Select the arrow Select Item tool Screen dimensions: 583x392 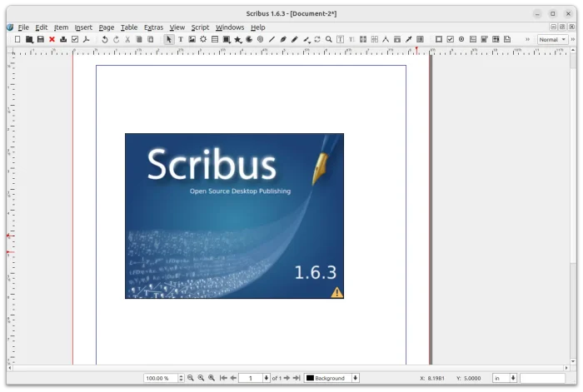coord(169,39)
